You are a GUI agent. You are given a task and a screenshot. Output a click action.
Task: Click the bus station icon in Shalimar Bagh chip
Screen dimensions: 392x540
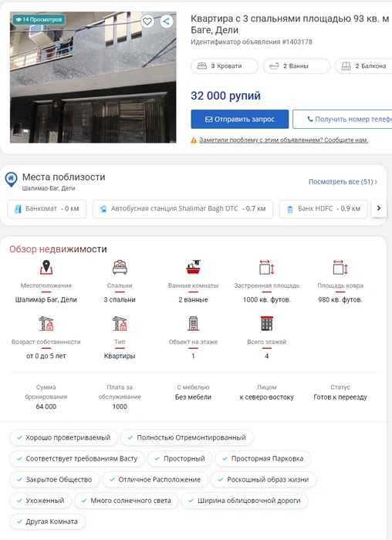click(103, 209)
